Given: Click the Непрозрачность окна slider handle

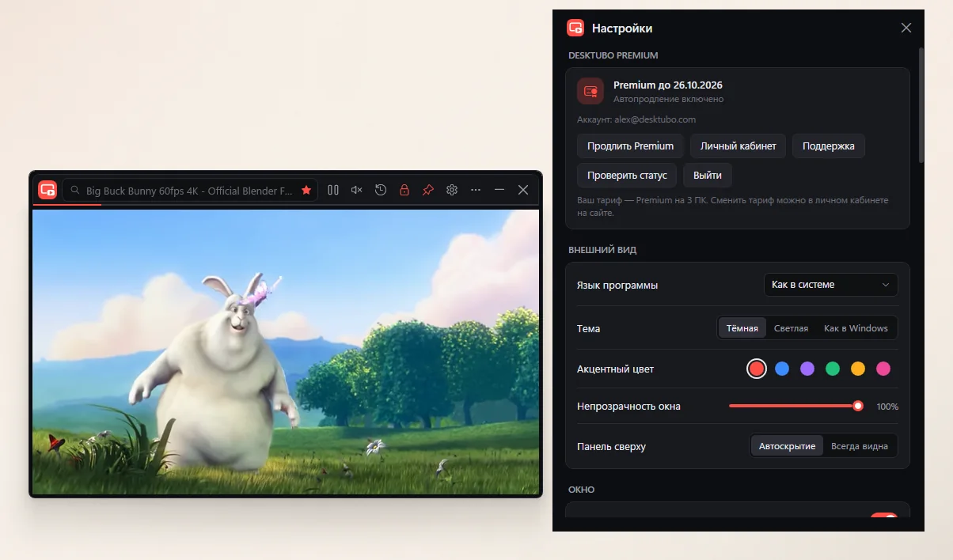Looking at the screenshot, I should coord(858,406).
